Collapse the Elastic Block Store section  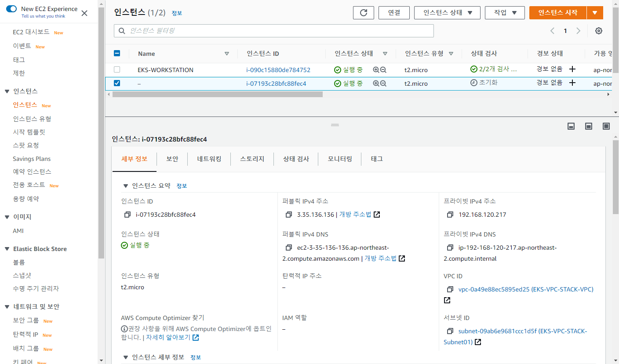[x=7, y=249]
